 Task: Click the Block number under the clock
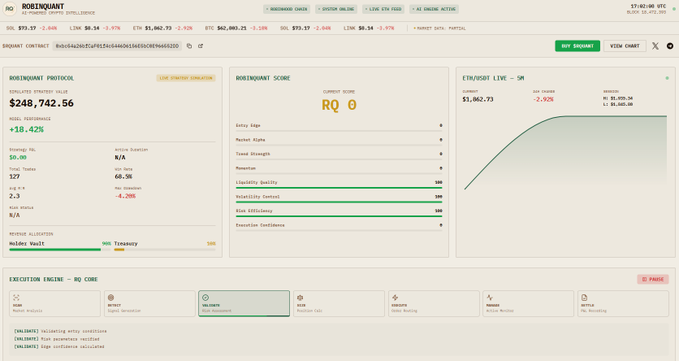point(647,13)
